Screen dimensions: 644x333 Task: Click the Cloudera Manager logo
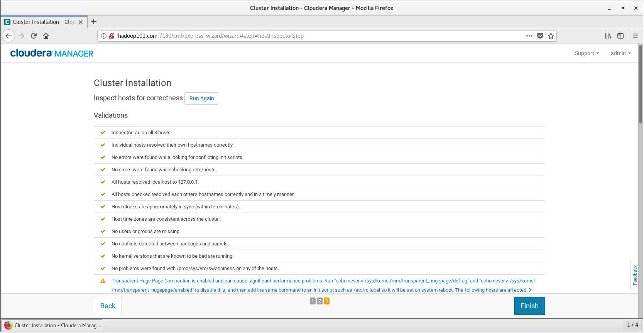click(52, 53)
